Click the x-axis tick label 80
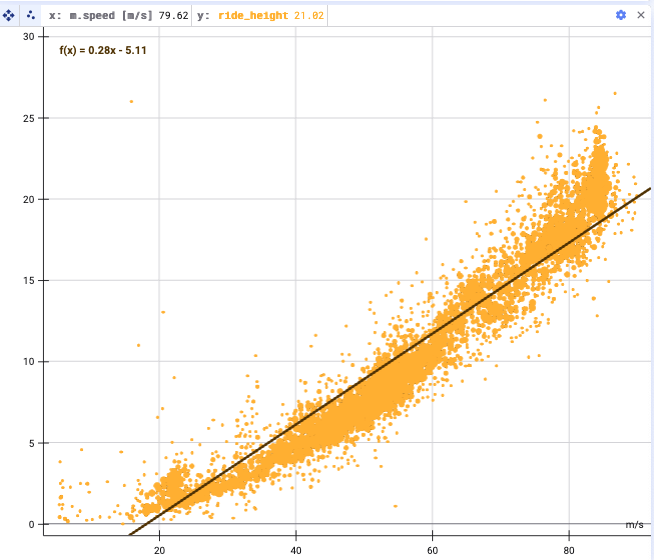This screenshot has width=654, height=560. tap(569, 550)
